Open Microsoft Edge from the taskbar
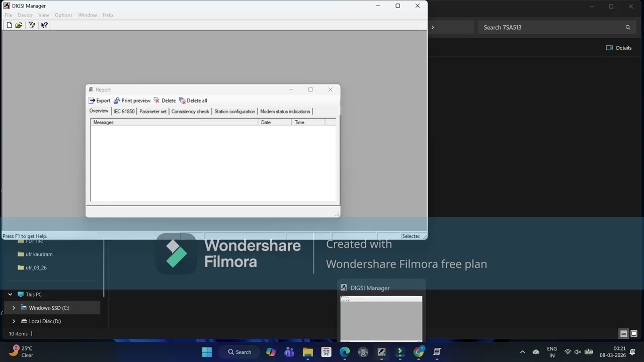644x362 pixels. [345, 352]
